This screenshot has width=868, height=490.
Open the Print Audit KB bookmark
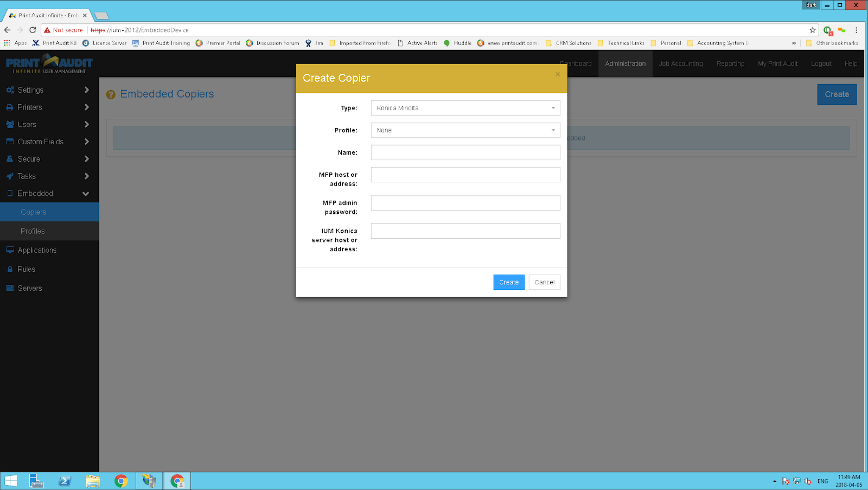coord(54,43)
